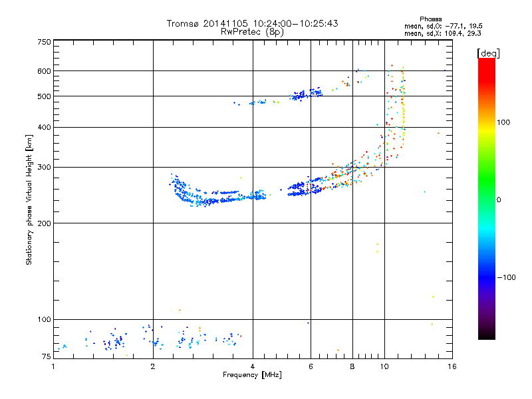Click the plot title 'Tromsø 20141105 10:24:00-10:25:43'
Screen dimensions: 532x399
click(x=252, y=23)
